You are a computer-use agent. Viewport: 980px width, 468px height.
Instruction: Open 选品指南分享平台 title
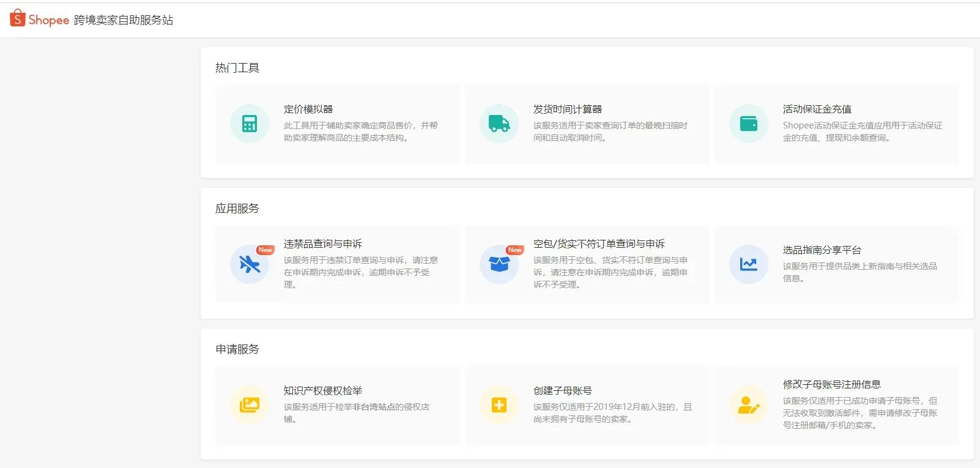tap(822, 250)
